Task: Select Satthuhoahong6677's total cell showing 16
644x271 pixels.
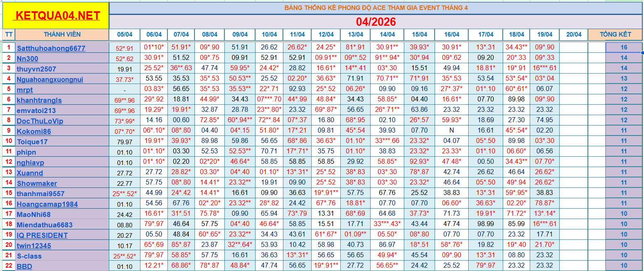Action: pos(624,47)
